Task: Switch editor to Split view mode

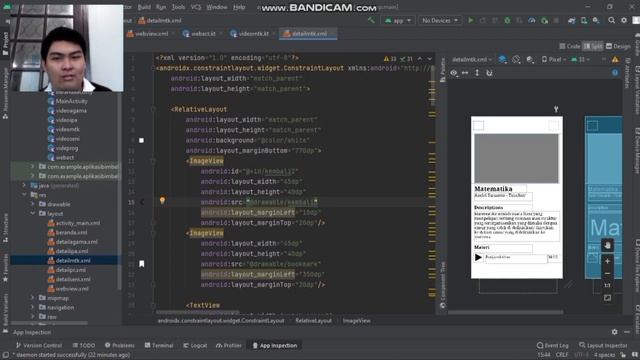Action: pyautogui.click(x=593, y=46)
